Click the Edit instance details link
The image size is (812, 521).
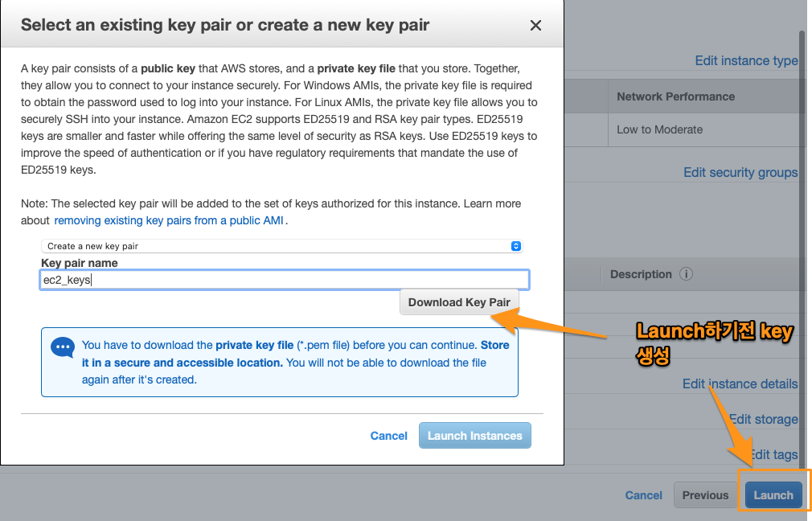point(740,384)
